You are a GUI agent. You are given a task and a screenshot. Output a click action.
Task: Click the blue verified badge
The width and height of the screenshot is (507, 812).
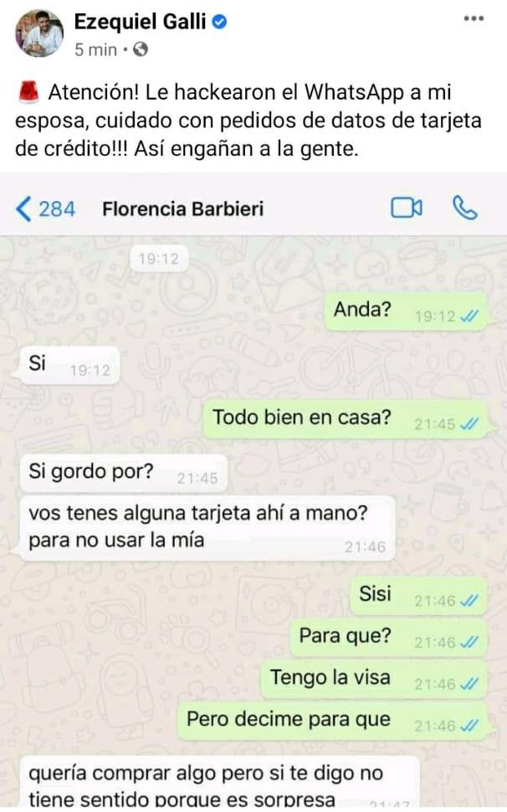coord(220,22)
